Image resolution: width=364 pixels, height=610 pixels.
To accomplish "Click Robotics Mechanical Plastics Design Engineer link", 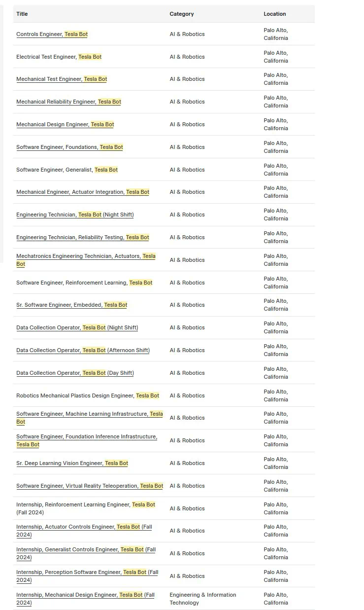I will click(x=88, y=395).
